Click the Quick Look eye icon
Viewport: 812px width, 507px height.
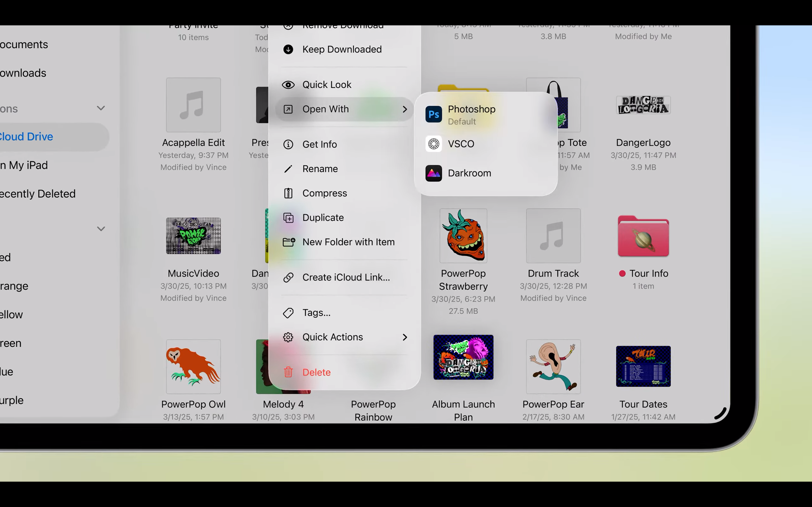tap(288, 85)
